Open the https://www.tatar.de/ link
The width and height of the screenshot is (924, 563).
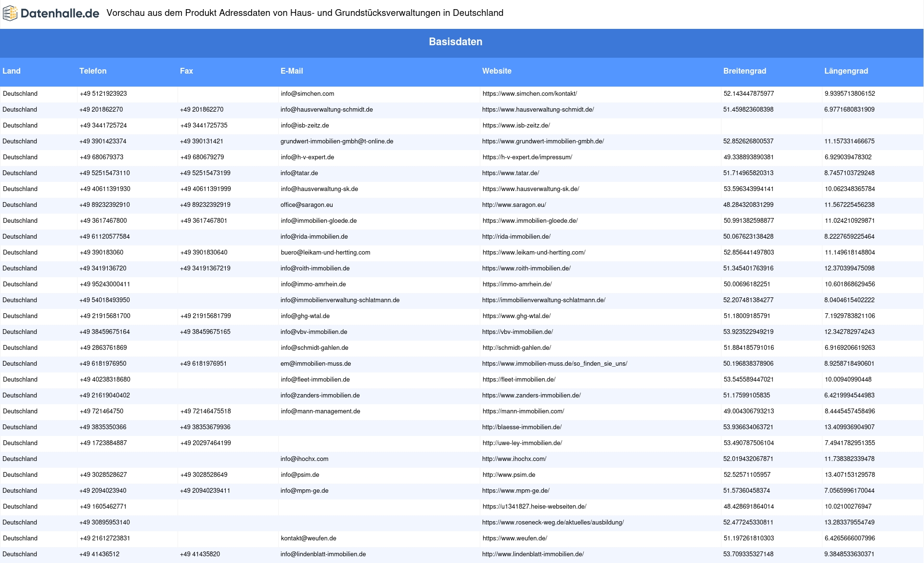511,173
